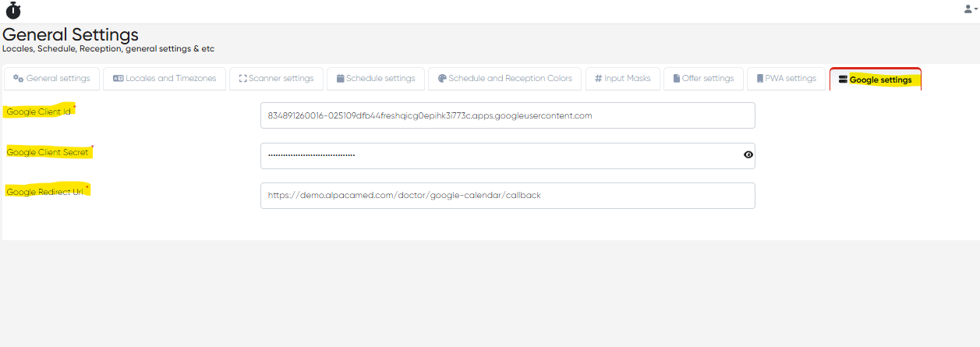This screenshot has width=980, height=347.
Task: Click the Google Redirect Url text field
Action: coord(507,196)
